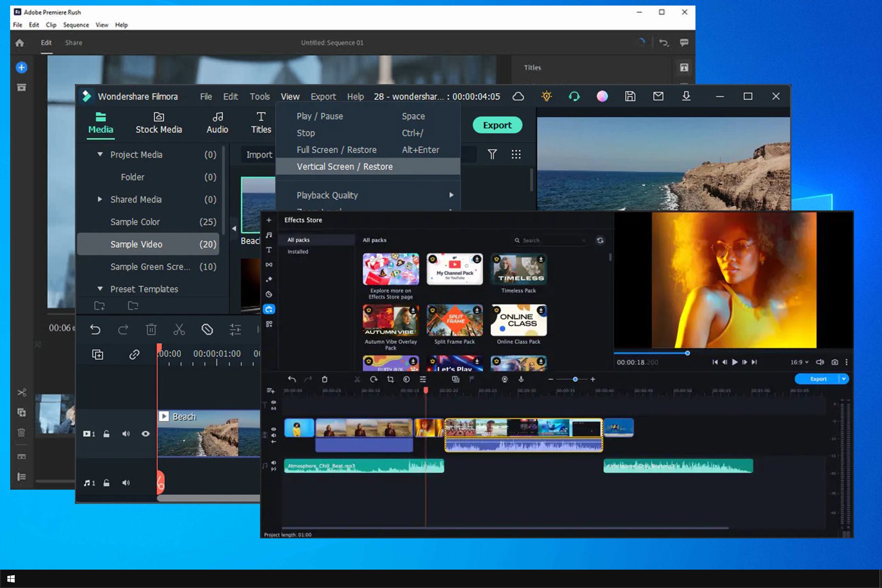
Task: Click the microphone record icon in front editor
Action: [521, 379]
